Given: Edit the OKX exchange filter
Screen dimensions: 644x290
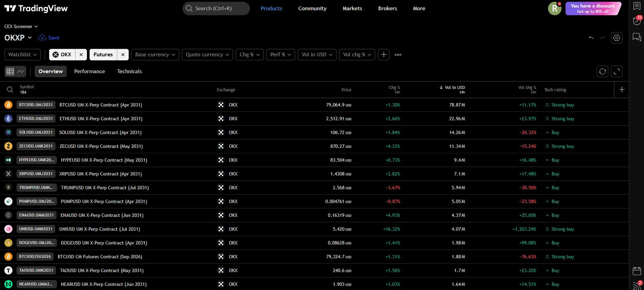Looking at the screenshot, I should [62, 55].
